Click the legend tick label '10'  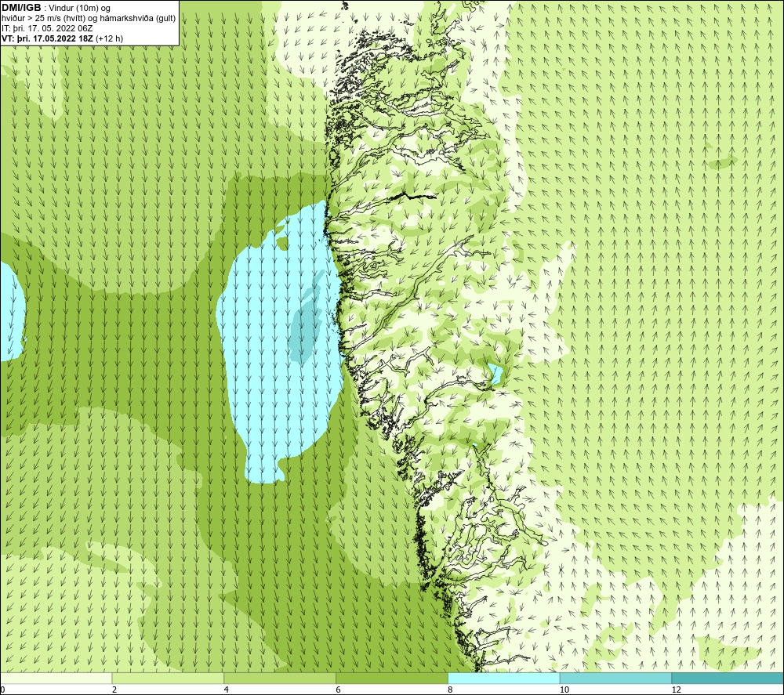coord(564,690)
